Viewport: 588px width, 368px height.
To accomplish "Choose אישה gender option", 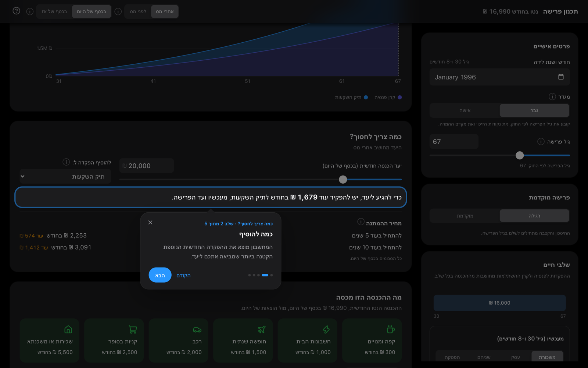I will click(465, 110).
